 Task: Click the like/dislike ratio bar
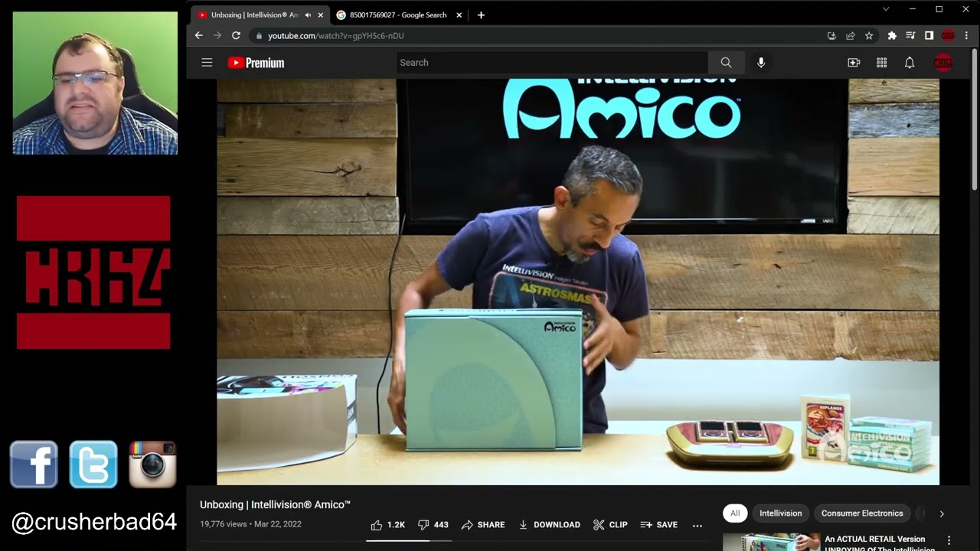pos(409,540)
